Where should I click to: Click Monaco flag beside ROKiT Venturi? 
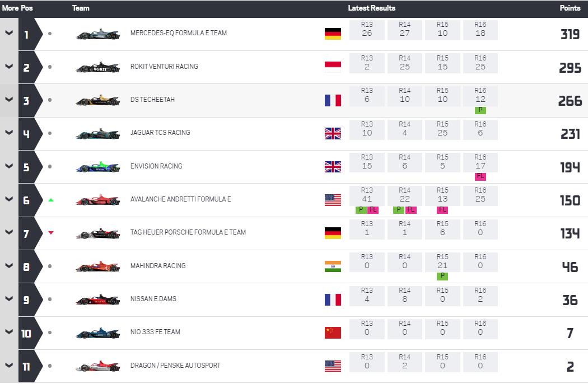tap(333, 67)
